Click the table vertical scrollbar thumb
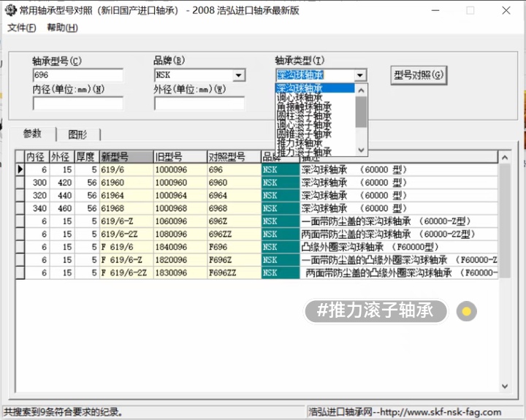This screenshot has width=526, height=420. [x=505, y=221]
